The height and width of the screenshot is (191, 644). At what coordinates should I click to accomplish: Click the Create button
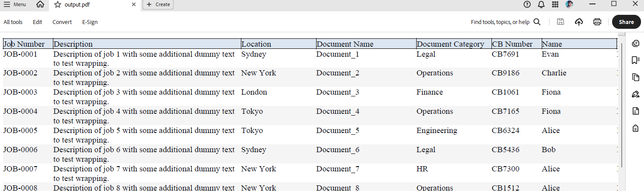[158, 4]
